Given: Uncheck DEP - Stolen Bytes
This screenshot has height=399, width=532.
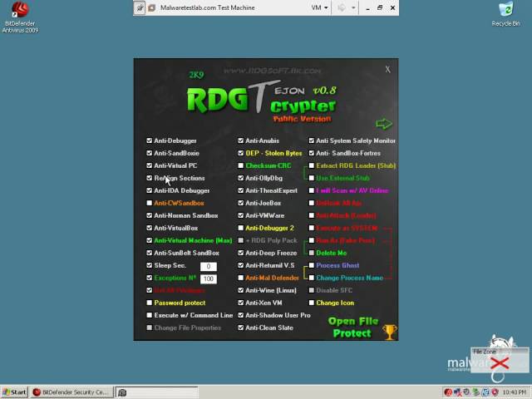Looking at the screenshot, I should click(x=240, y=153).
